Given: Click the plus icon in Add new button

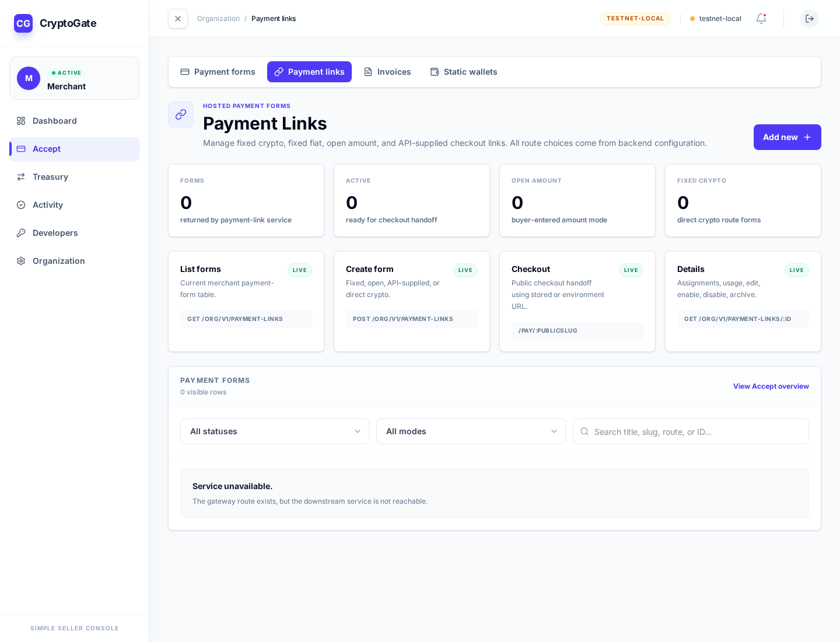Looking at the screenshot, I should pos(807,137).
